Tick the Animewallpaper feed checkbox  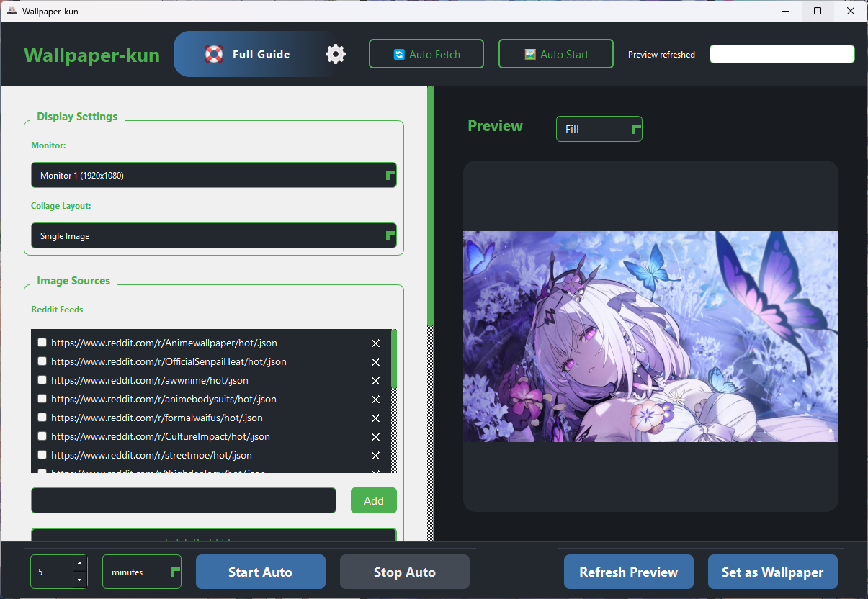42,343
